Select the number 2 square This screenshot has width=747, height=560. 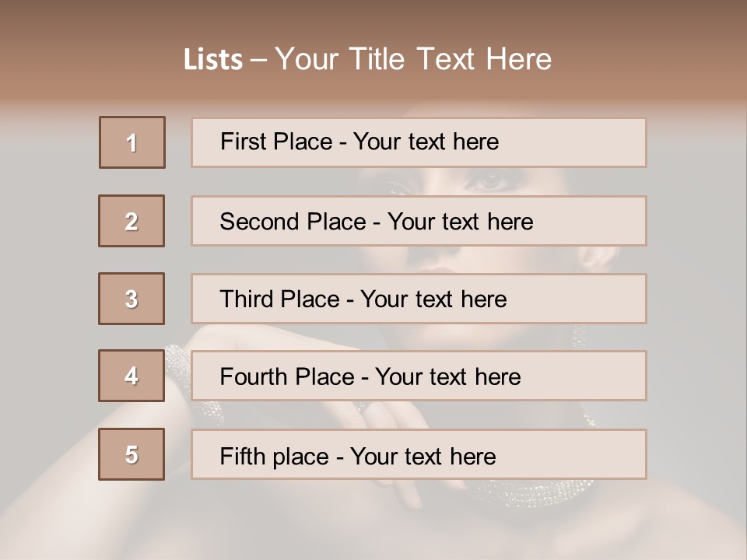coord(132,221)
